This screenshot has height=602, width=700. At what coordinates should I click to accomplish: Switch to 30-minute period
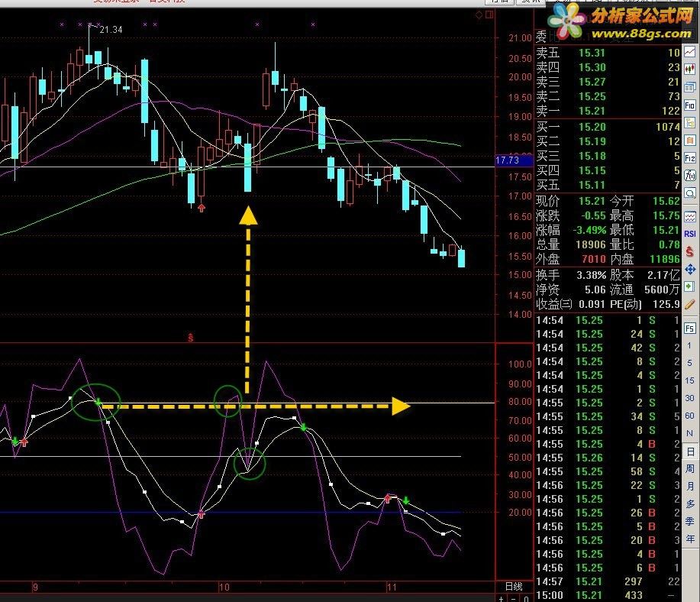[690, 398]
